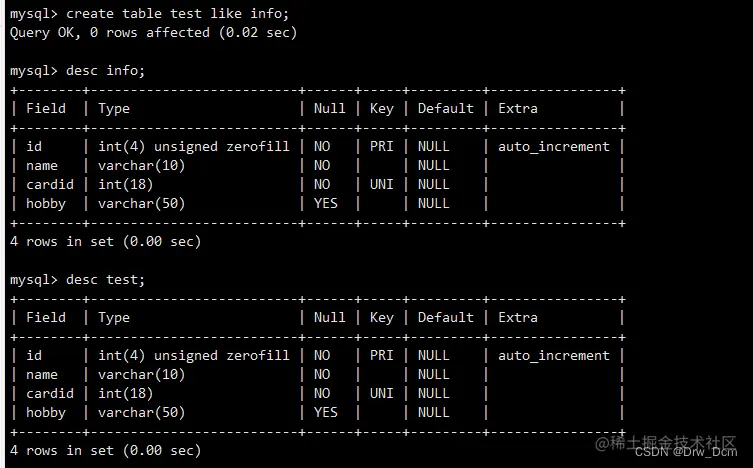Click 'UNI' key value in test table
Image resolution: width=753 pixels, height=468 pixels.
point(381,393)
